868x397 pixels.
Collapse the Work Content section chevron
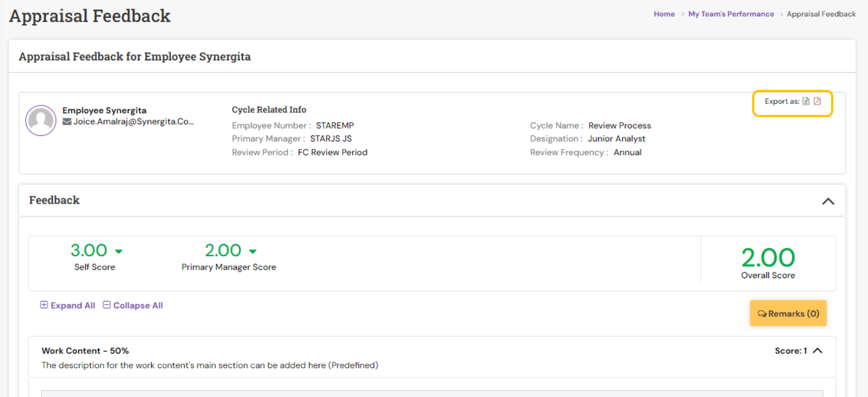(817, 350)
